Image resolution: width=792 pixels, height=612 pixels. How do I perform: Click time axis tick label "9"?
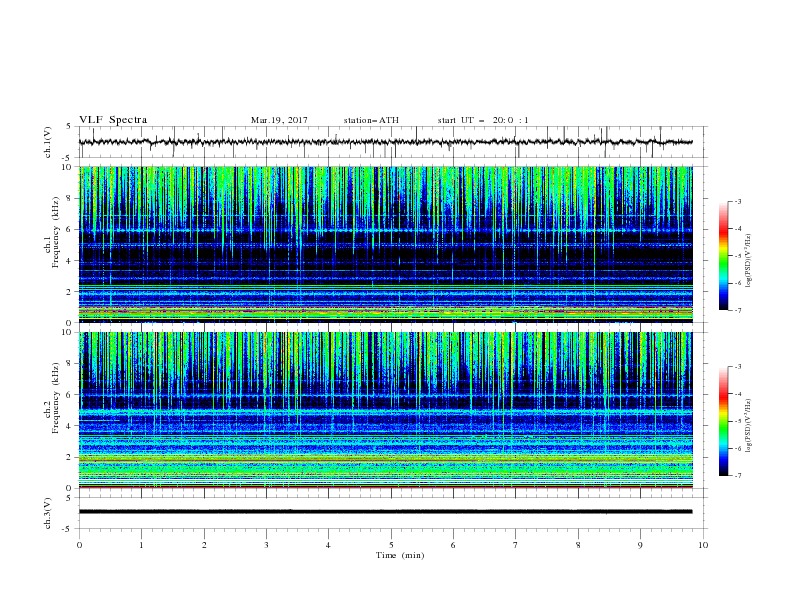tap(640, 545)
